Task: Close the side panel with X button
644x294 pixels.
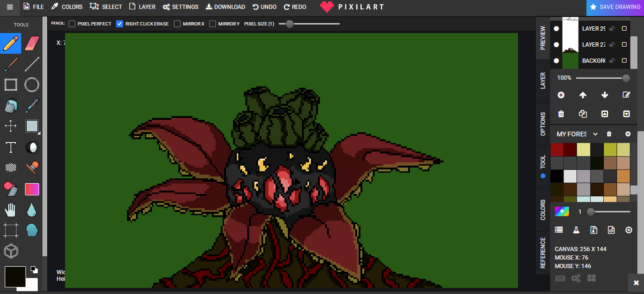Action: 636,282
